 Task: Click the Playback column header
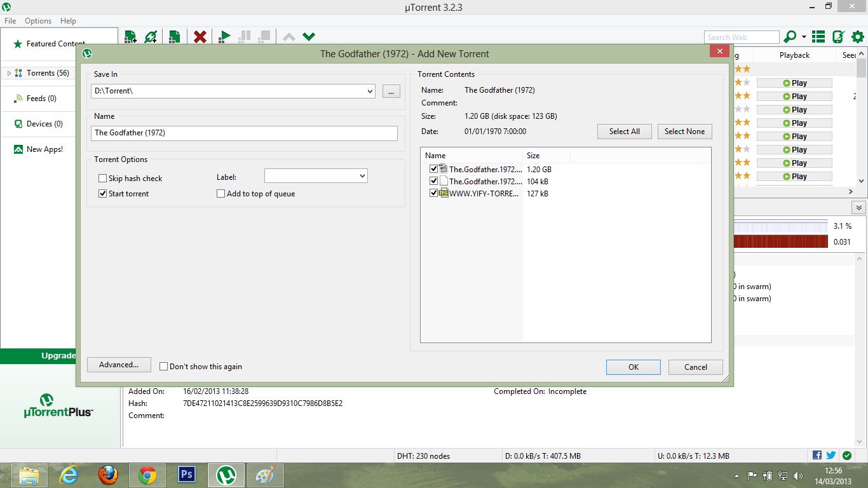(x=794, y=55)
